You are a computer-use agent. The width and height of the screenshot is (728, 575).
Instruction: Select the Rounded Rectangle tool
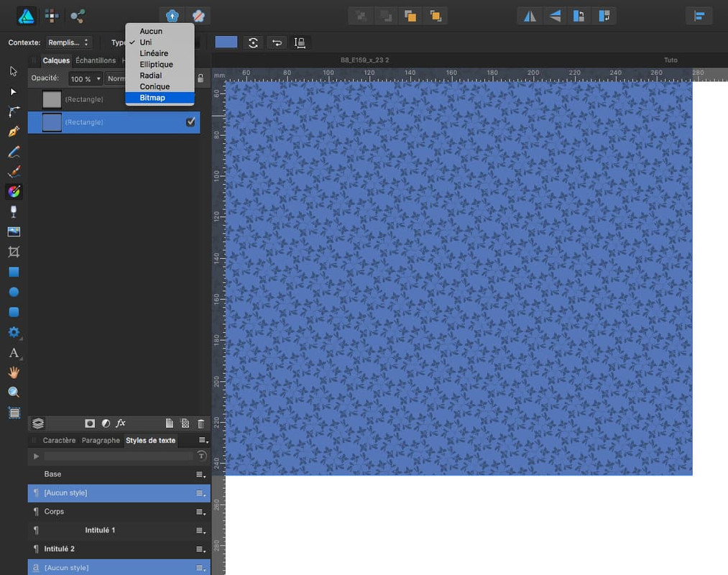tap(14, 312)
